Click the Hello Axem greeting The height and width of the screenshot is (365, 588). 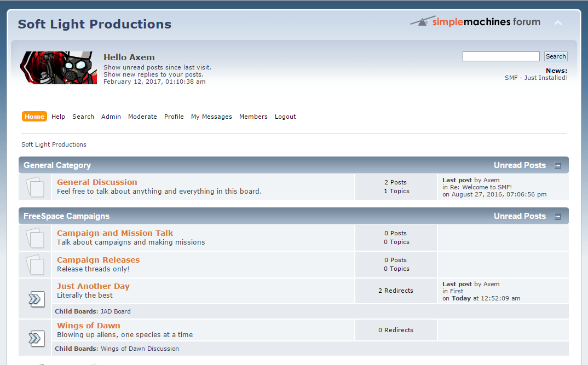(x=129, y=57)
